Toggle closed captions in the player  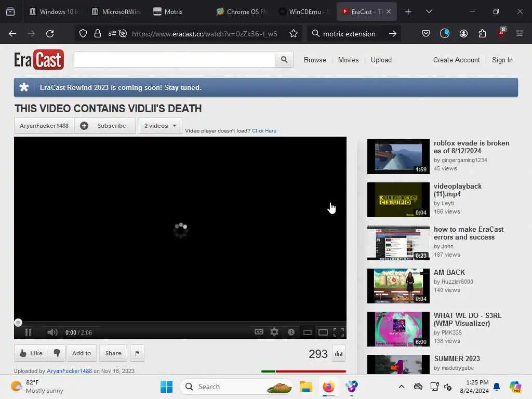point(259,332)
